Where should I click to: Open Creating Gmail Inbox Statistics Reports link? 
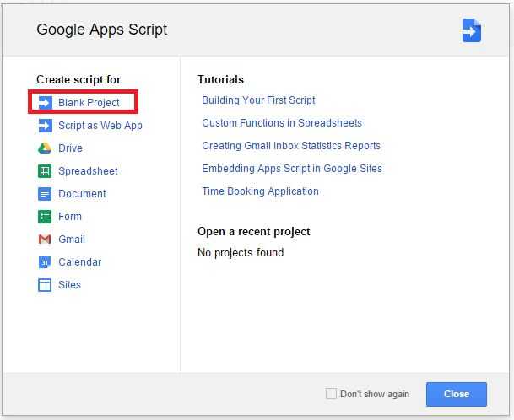click(x=291, y=146)
